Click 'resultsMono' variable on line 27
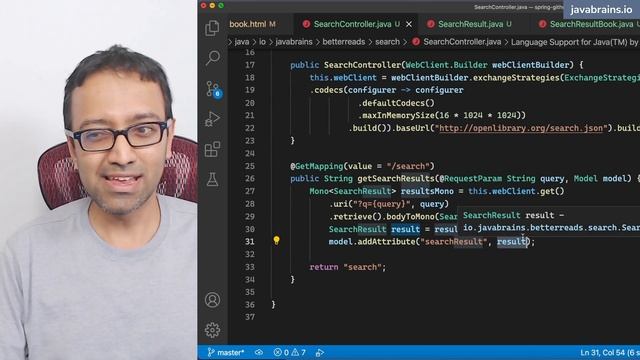This screenshot has width=640, height=360. click(427, 191)
